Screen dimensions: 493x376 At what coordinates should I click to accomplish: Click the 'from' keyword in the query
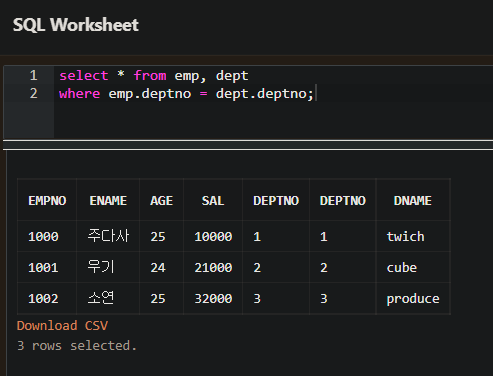pyautogui.click(x=150, y=76)
